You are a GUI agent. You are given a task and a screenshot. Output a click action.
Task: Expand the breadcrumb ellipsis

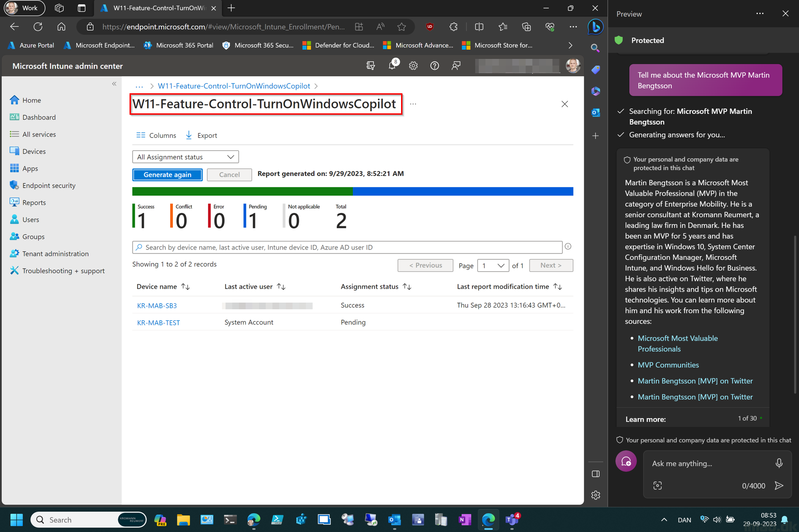(139, 86)
